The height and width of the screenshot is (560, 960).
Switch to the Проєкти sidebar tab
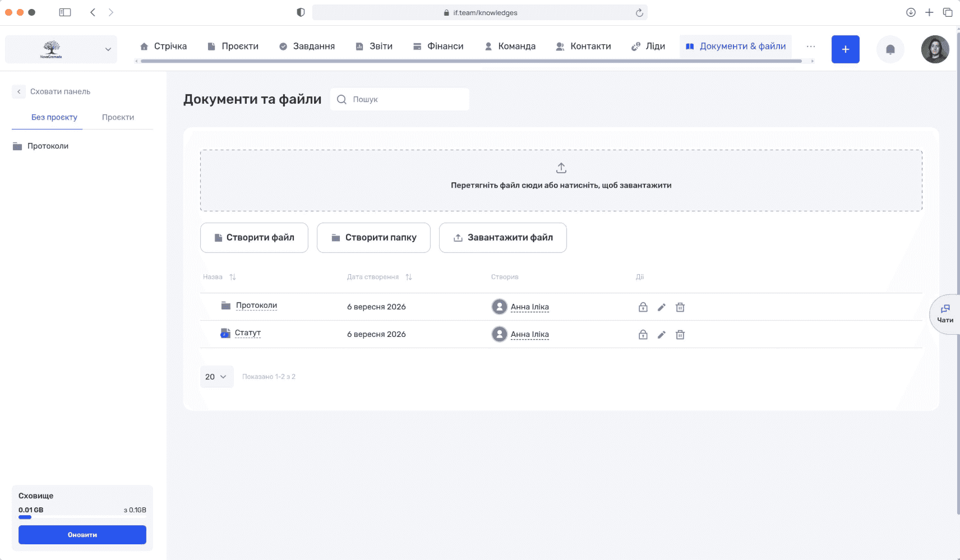(x=118, y=117)
